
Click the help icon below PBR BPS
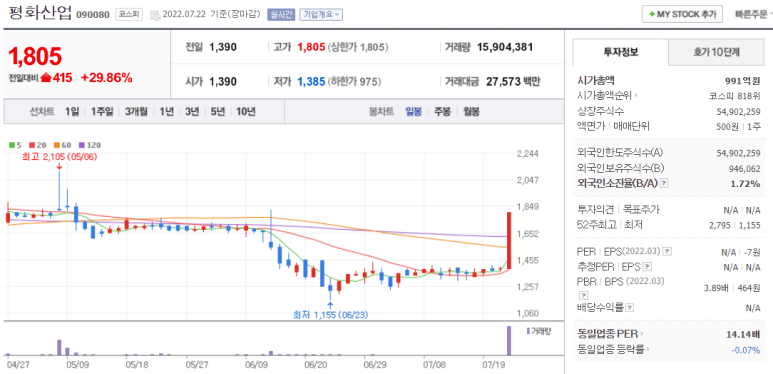click(583, 296)
